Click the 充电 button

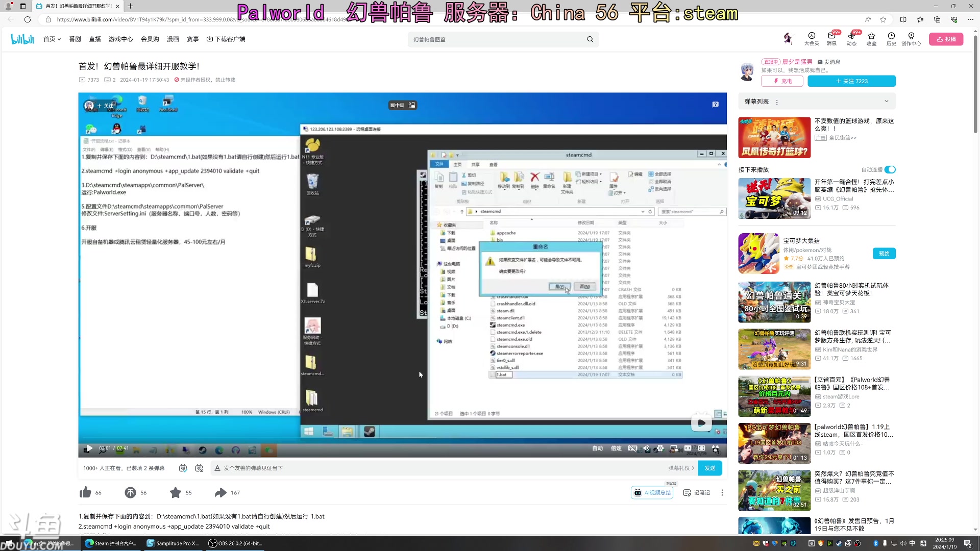pyautogui.click(x=782, y=81)
